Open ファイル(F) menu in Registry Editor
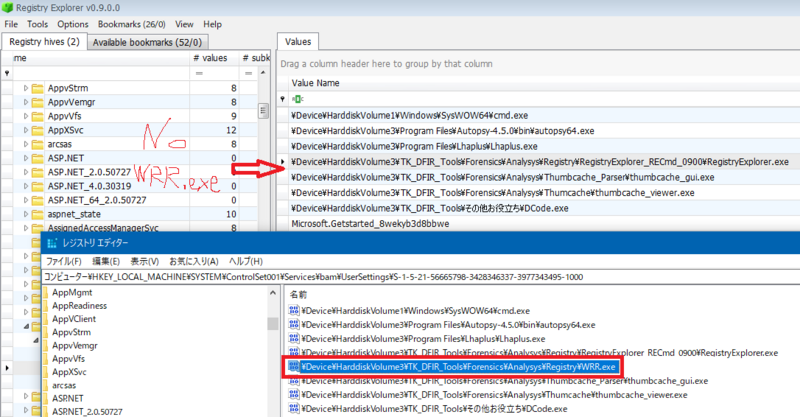800x417 pixels. (x=64, y=261)
